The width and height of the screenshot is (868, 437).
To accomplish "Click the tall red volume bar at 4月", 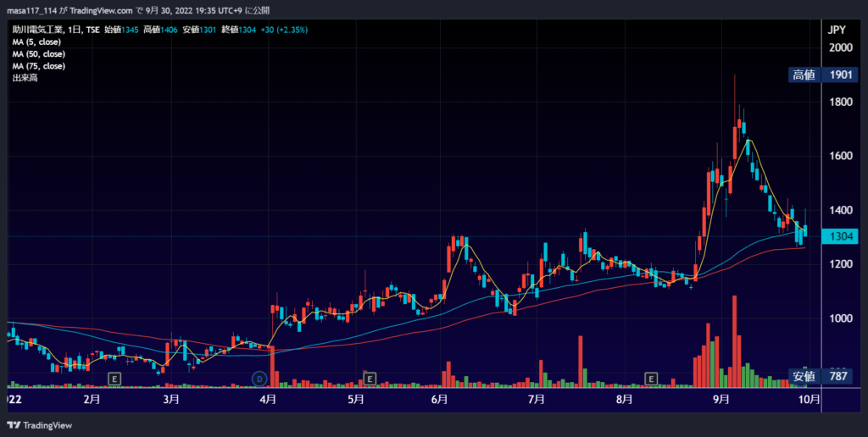I will point(272,366).
